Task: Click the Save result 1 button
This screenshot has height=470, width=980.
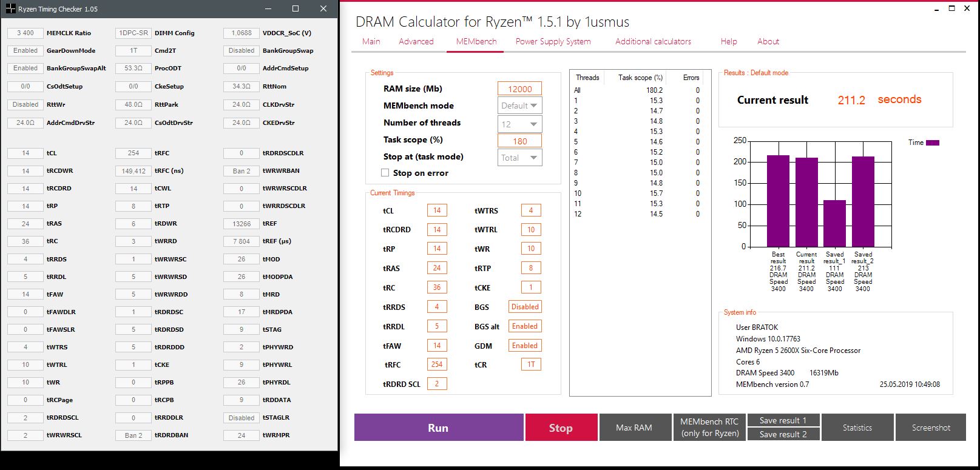Action: pyautogui.click(x=783, y=420)
